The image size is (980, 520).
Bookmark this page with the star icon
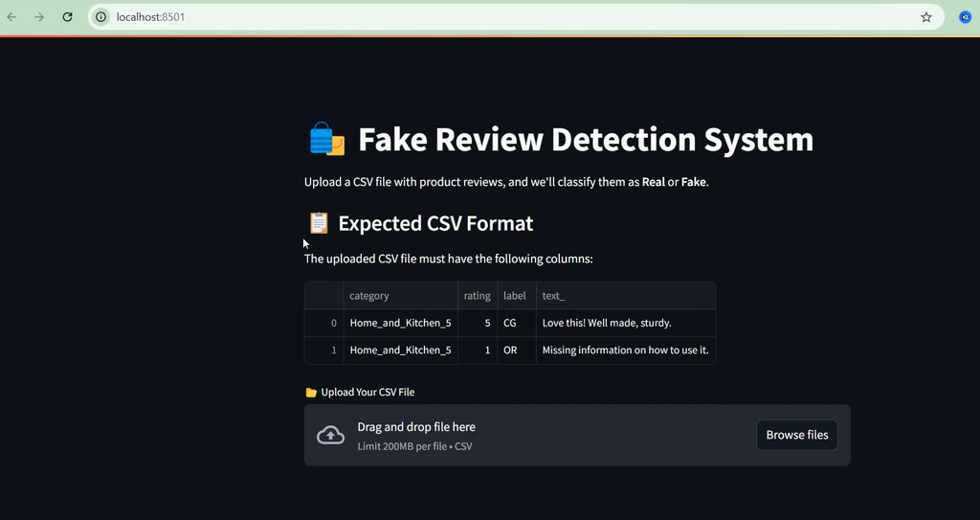(x=926, y=17)
